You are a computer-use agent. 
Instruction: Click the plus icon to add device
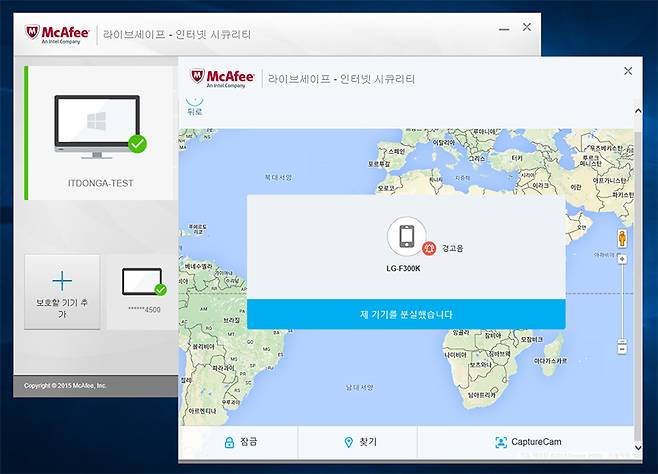(x=62, y=281)
